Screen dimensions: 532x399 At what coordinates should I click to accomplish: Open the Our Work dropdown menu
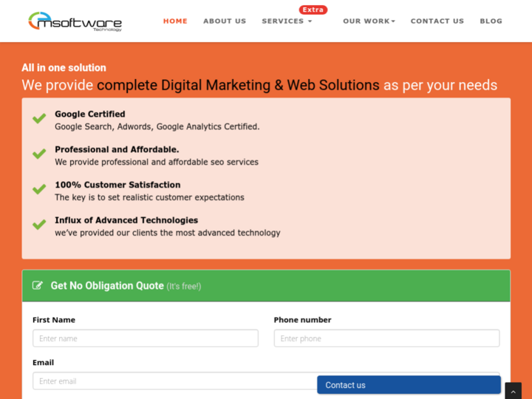click(369, 21)
